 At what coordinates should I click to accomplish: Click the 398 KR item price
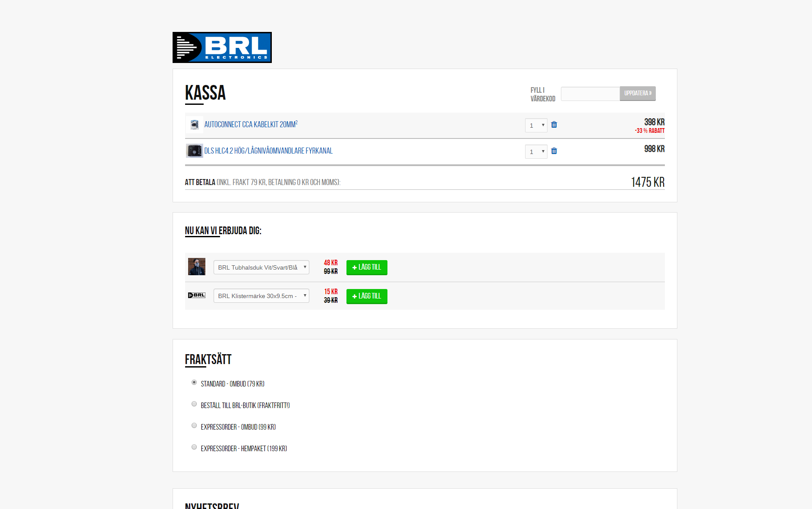point(655,122)
